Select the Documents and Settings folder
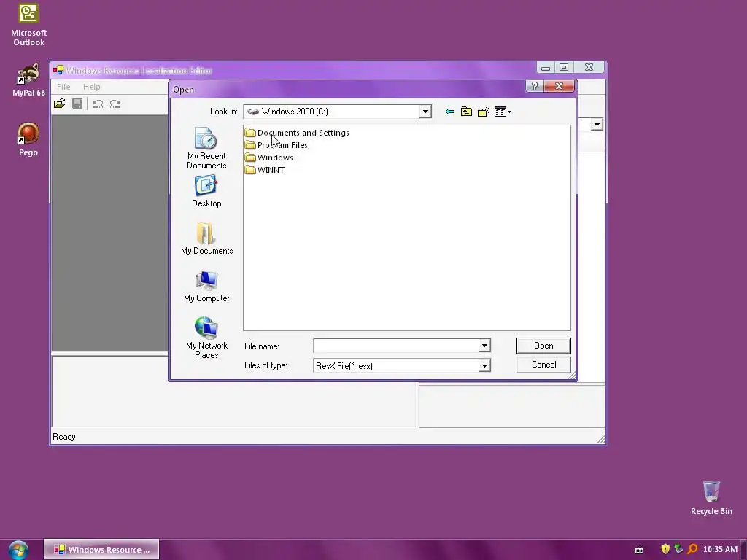Screen dimensions: 747x560 297,133
